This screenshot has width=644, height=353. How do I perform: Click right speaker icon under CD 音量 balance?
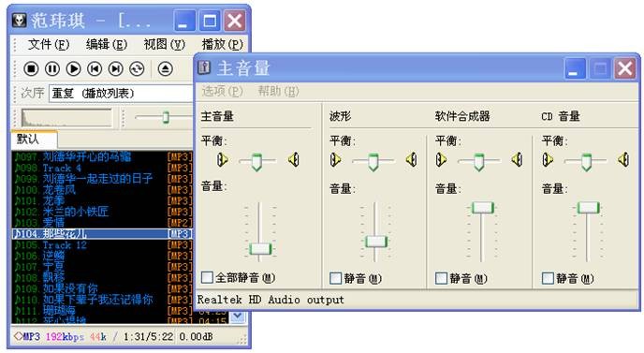(623, 159)
